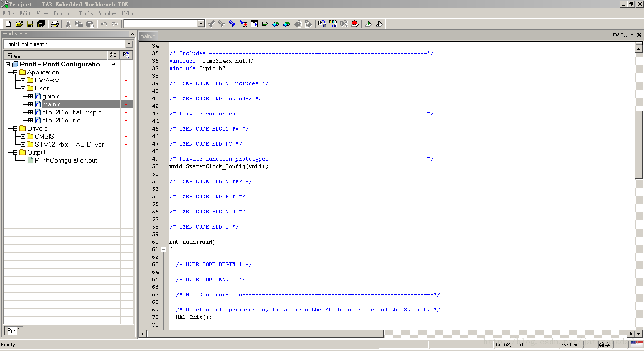Viewport: 644px width, 351px height.
Task: Close the Workspace panel
Action: tap(132, 34)
